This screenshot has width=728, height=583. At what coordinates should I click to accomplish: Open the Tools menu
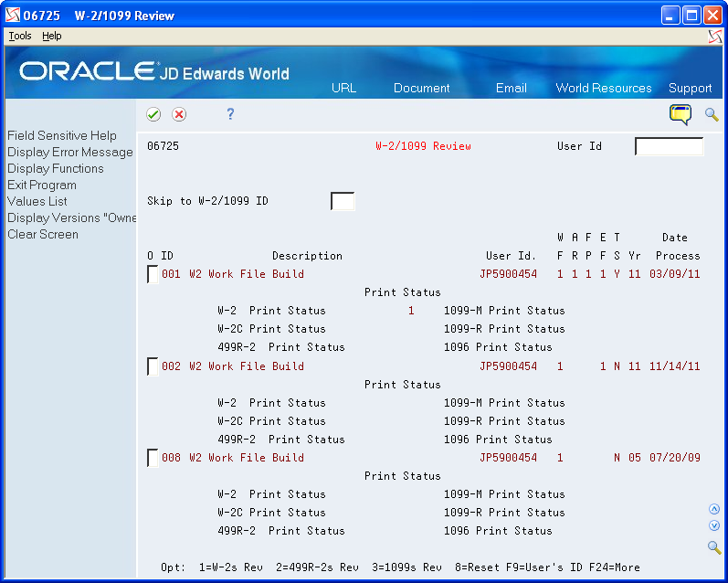(x=20, y=36)
